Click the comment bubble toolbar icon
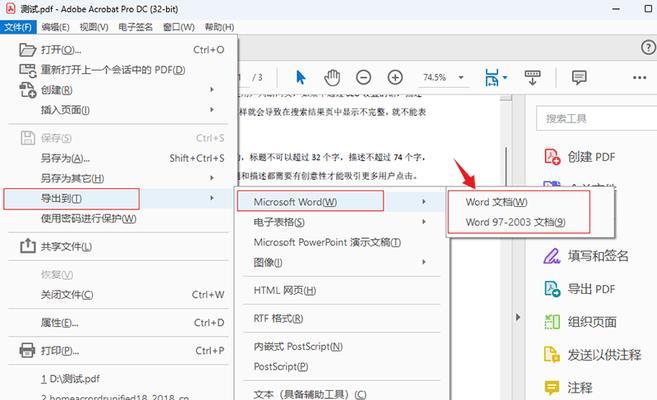The width and height of the screenshot is (657, 400). coord(579,77)
